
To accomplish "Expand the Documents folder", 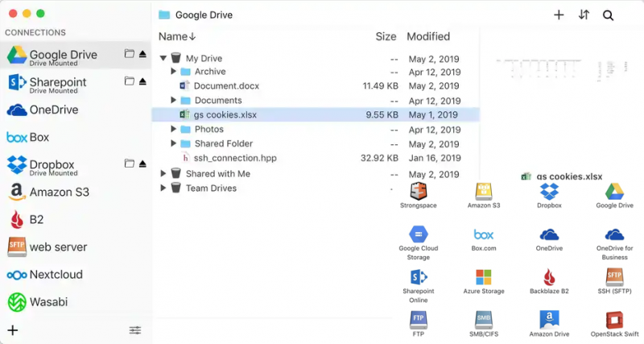I will (173, 100).
